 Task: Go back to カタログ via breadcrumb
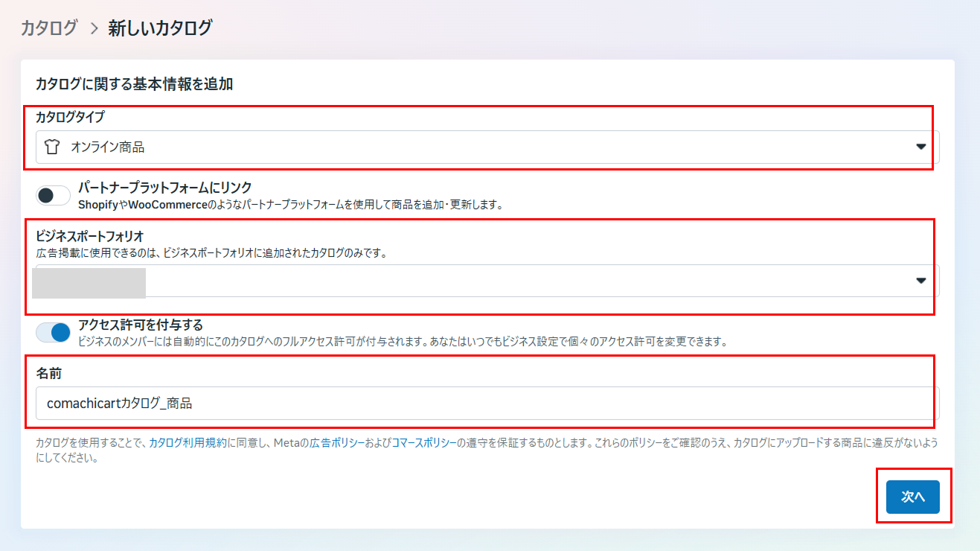click(49, 28)
